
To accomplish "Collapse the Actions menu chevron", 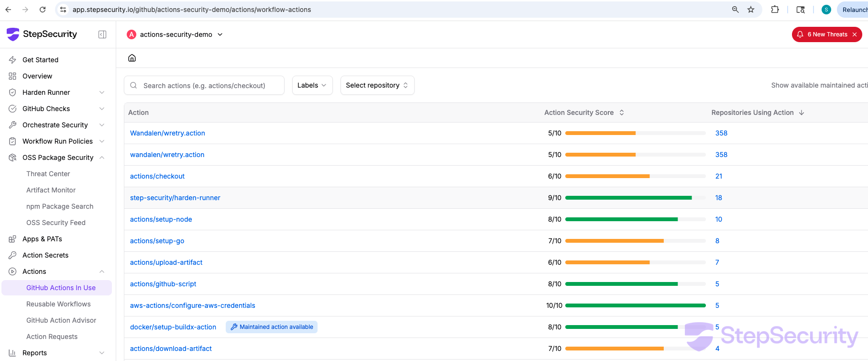I will [102, 271].
